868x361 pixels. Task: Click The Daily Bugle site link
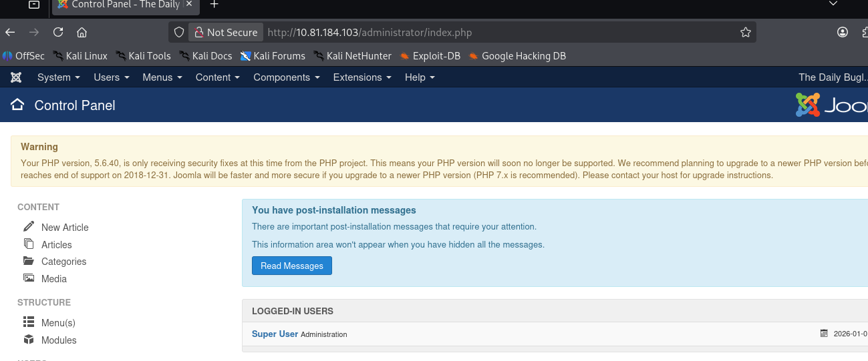(833, 77)
